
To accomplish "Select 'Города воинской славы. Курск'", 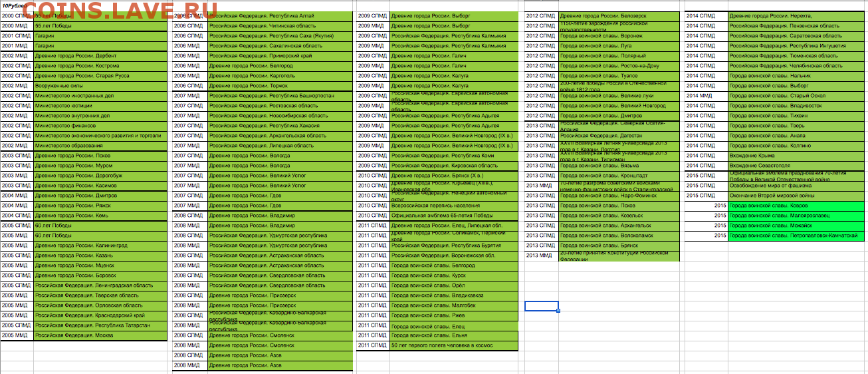I will [x=454, y=276].
